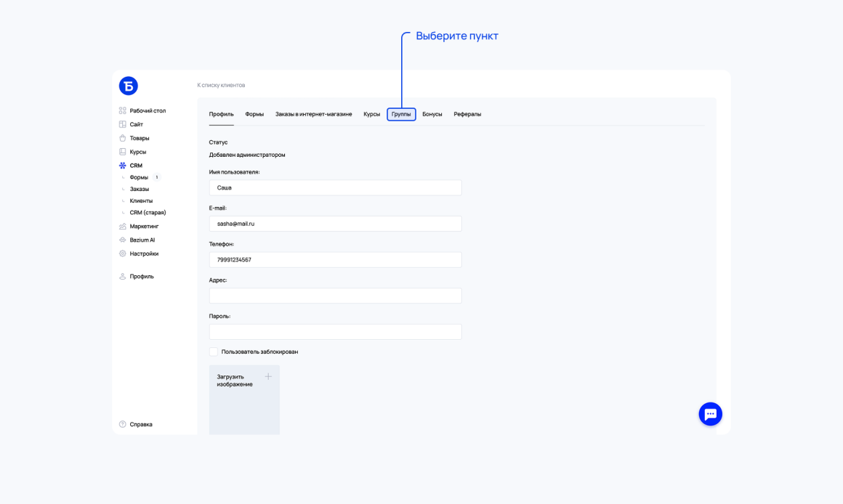Click the Справка help icon
The width and height of the screenshot is (843, 504).
pos(123,424)
